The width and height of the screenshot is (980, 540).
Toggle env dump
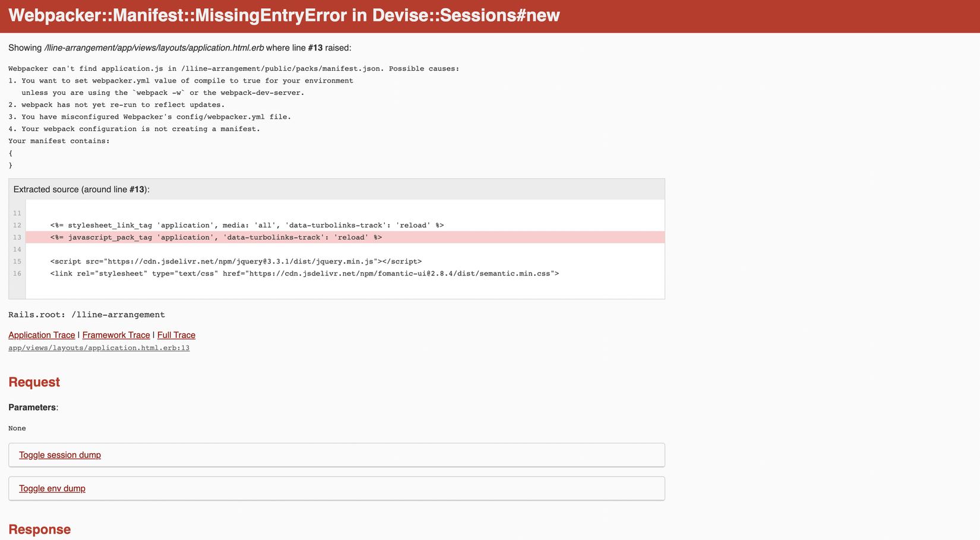coord(52,488)
